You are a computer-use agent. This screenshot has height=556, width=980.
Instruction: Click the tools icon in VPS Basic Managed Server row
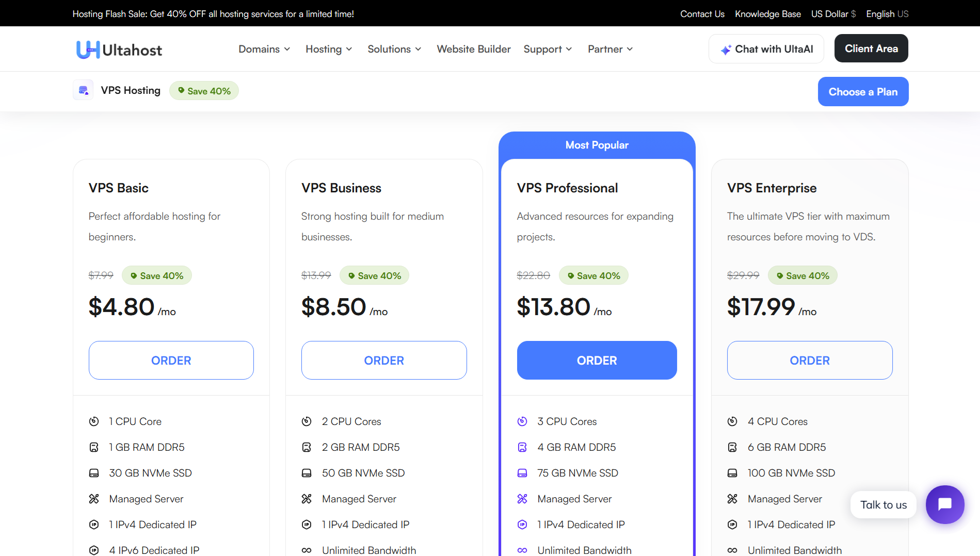tap(94, 499)
